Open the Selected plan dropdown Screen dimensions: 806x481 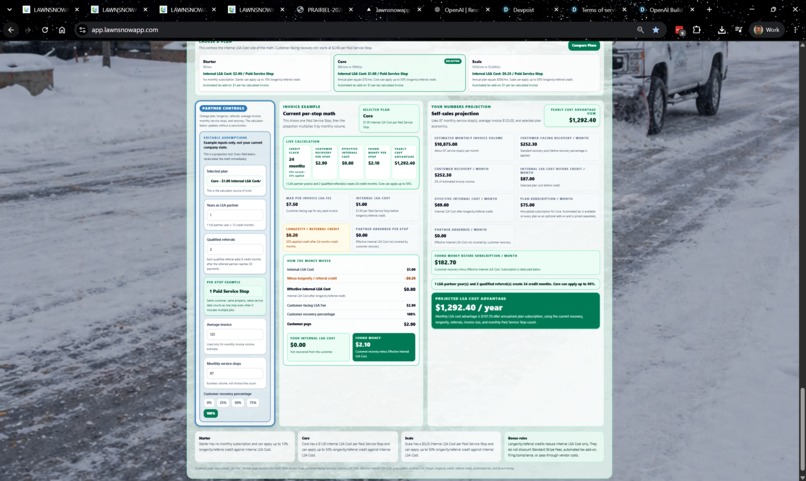pos(235,181)
